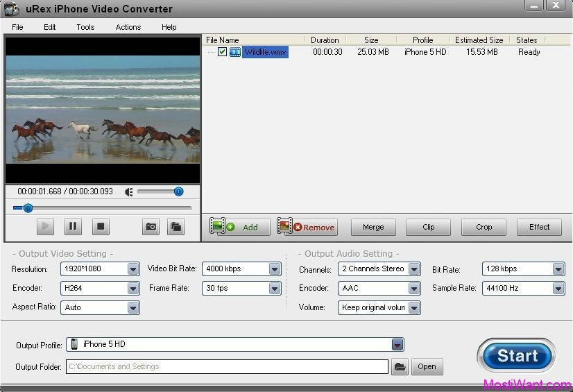This screenshot has height=392, width=573.
Task: Click the 15.53 MB estimated size cell
Action: click(x=482, y=52)
